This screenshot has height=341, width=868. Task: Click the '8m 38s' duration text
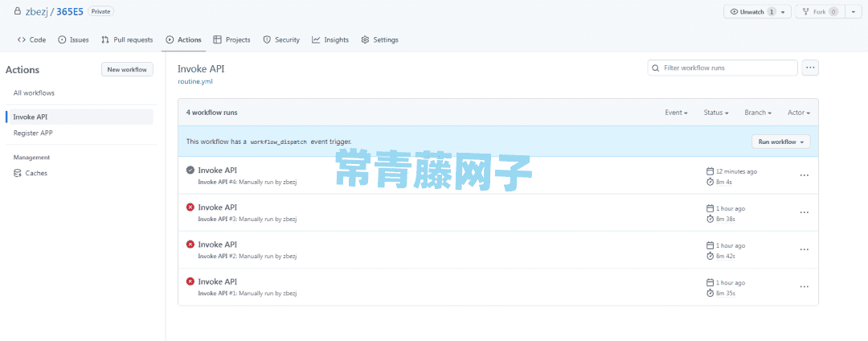pyautogui.click(x=726, y=220)
